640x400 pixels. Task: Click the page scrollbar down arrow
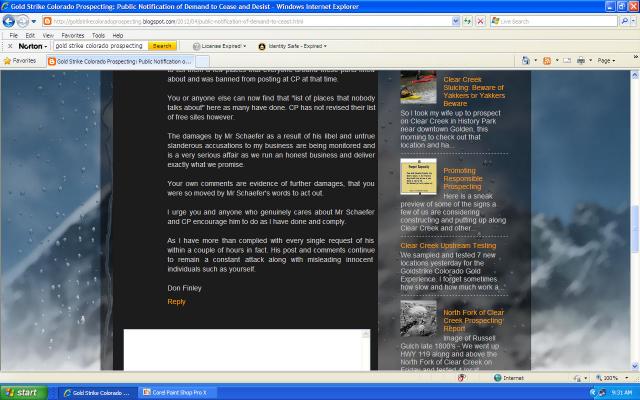(x=635, y=366)
